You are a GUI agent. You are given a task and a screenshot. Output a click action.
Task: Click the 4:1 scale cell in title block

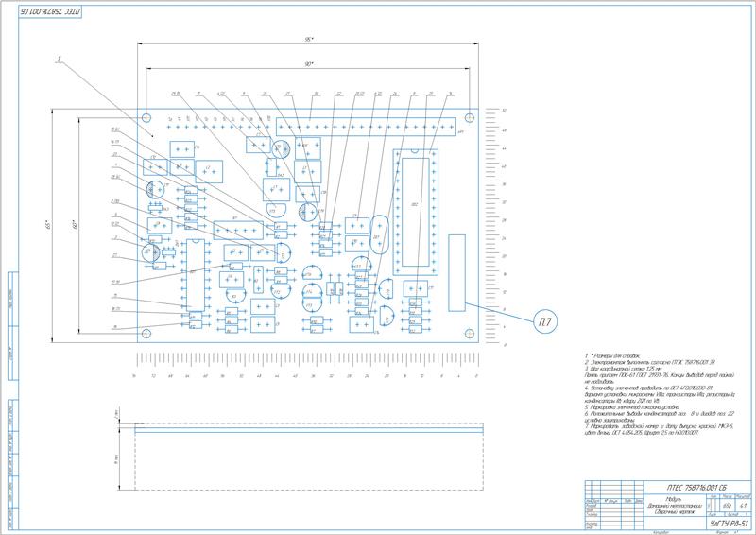743,506
